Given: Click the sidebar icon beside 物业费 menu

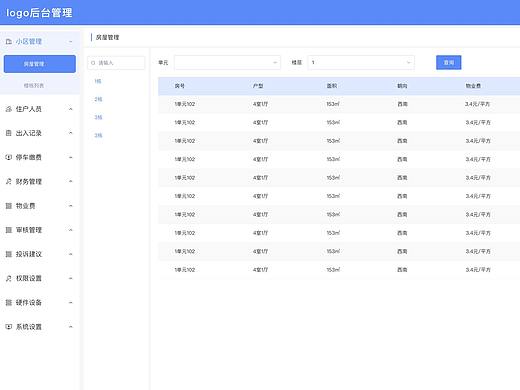Looking at the screenshot, I should point(9,206).
